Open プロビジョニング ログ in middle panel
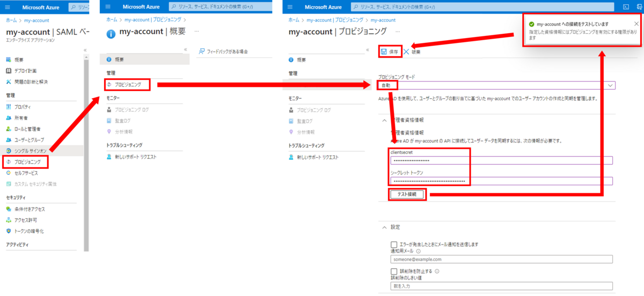This screenshot has height=296, width=644. click(128, 109)
